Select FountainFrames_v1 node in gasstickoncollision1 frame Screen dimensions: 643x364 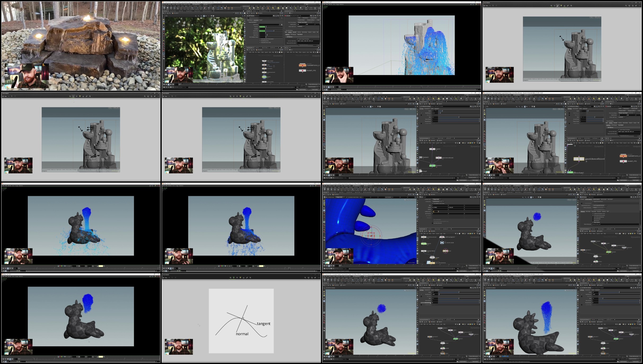(623, 156)
